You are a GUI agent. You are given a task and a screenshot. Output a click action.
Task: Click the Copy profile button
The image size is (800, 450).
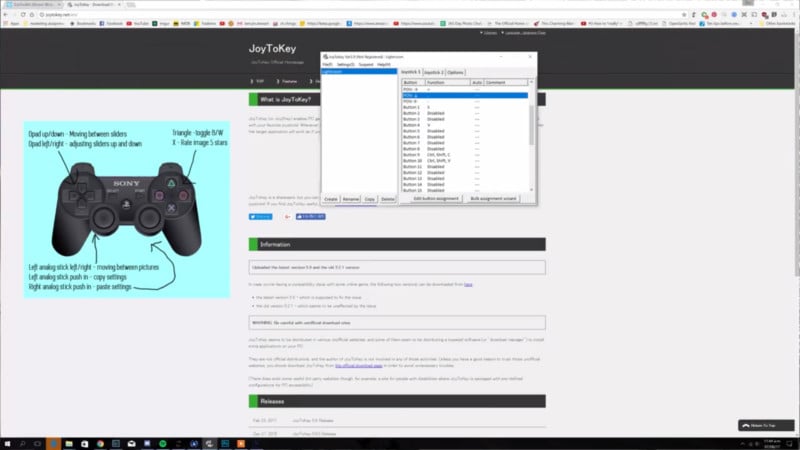[x=369, y=199]
